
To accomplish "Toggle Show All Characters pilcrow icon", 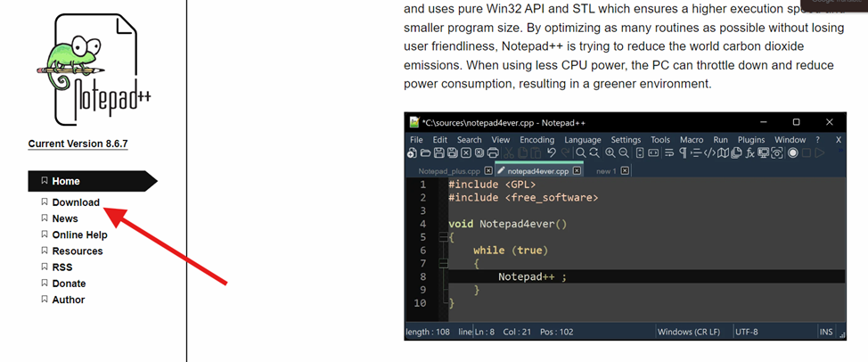I will [684, 152].
